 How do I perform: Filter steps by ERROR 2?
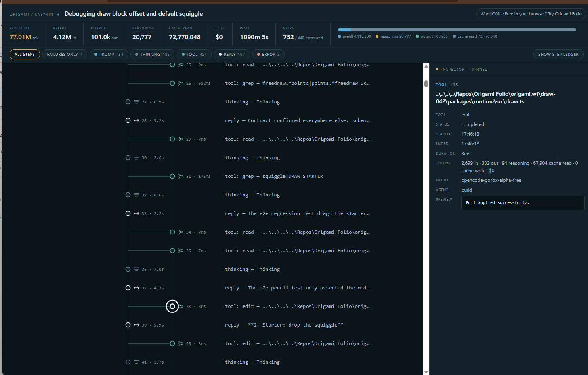point(269,54)
